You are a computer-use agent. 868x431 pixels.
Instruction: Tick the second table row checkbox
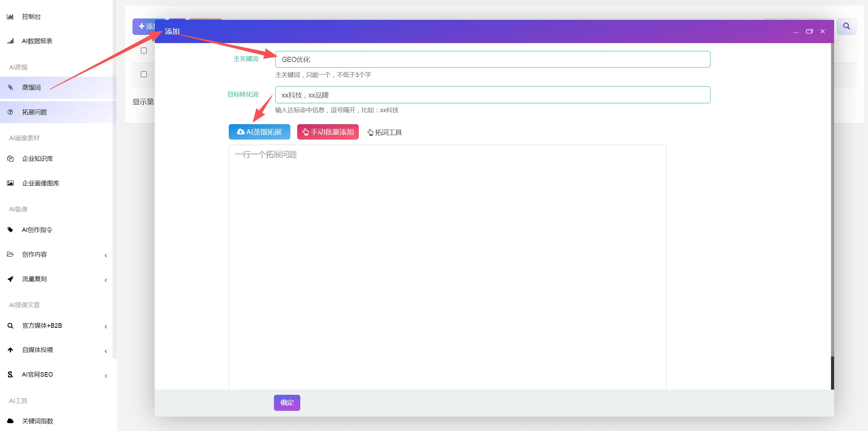(x=144, y=74)
